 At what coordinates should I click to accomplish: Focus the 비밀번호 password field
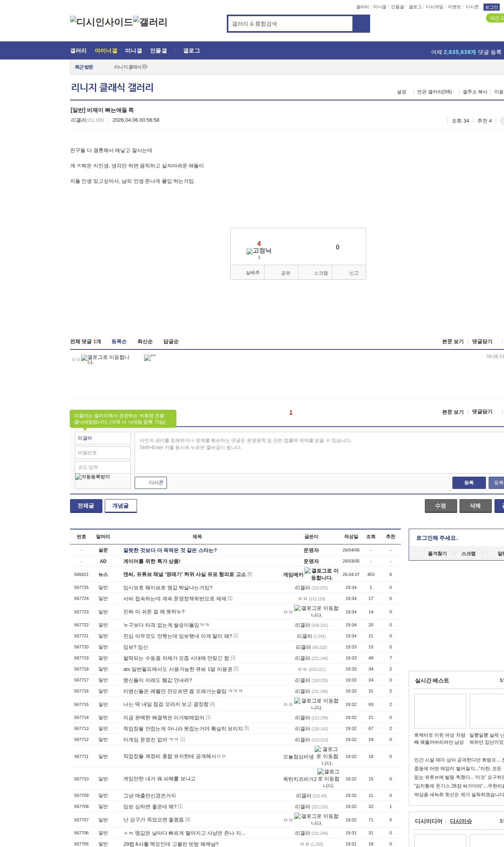102,453
